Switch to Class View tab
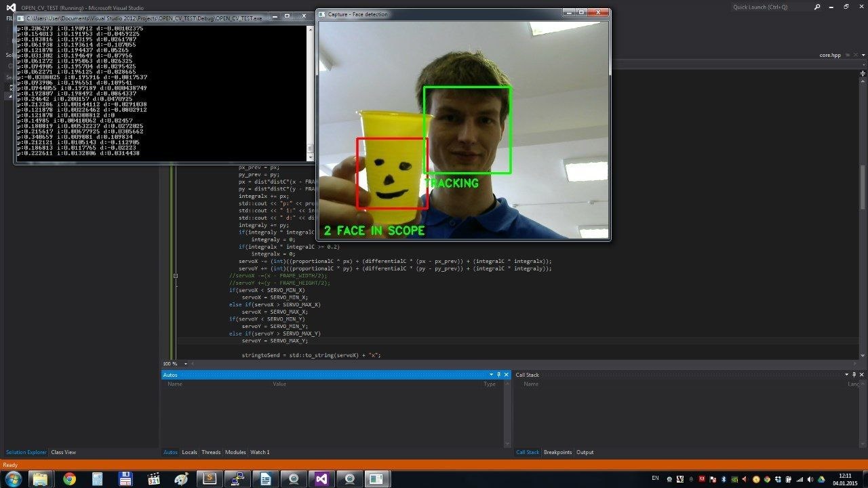The height and width of the screenshot is (488, 868). (x=63, y=452)
